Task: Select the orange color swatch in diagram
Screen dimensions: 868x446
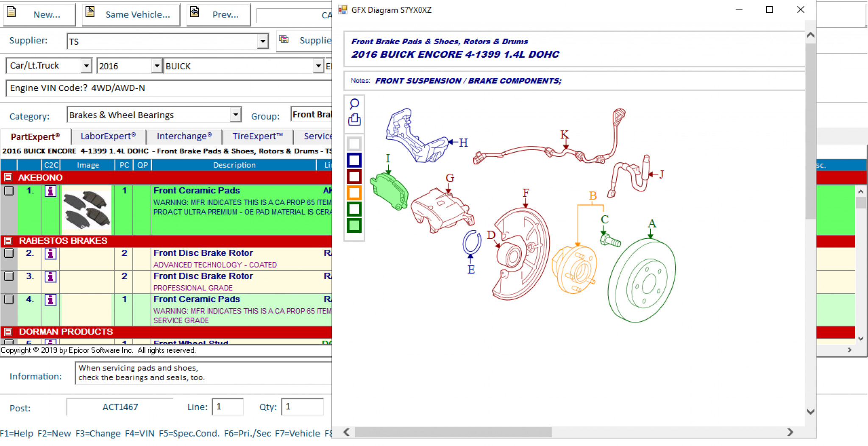Action: click(354, 193)
